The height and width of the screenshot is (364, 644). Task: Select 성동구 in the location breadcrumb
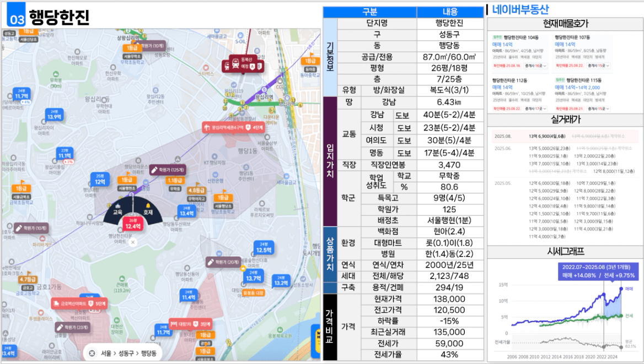[126, 353]
